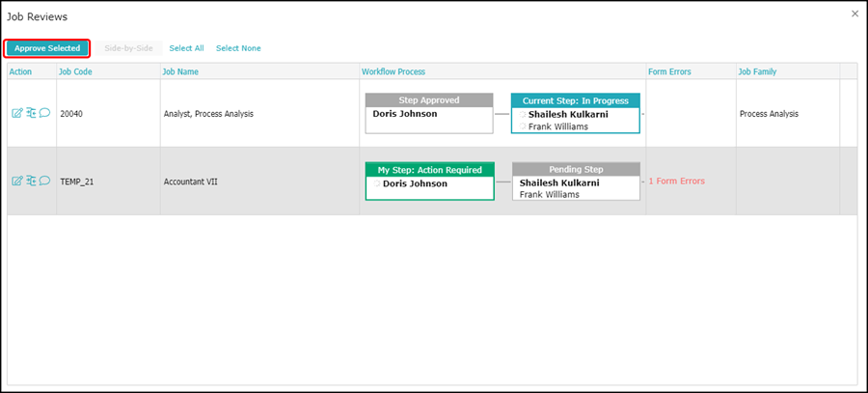Image resolution: width=868 pixels, height=393 pixels.
Task: Open the comment bubble icon for job 20040
Action: (44, 113)
